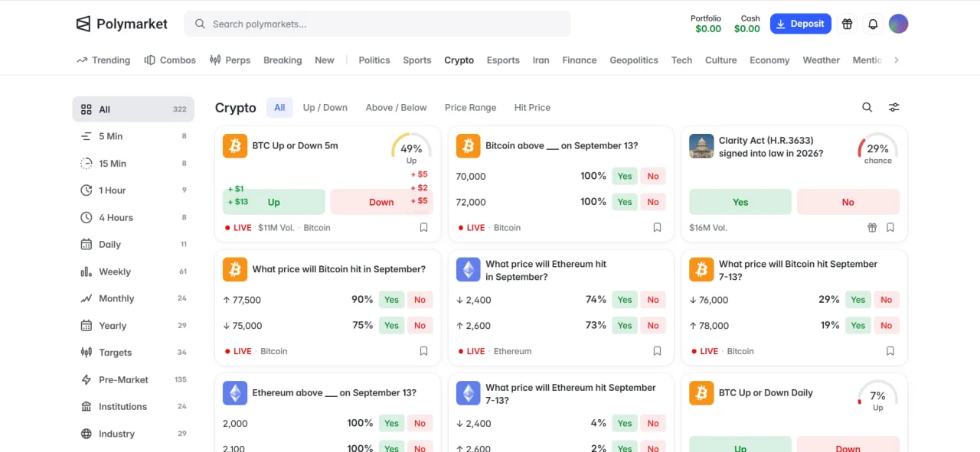The image size is (980, 452).
Task: Click Yes for Bitcoin hitting 77,500 in September
Action: click(392, 300)
